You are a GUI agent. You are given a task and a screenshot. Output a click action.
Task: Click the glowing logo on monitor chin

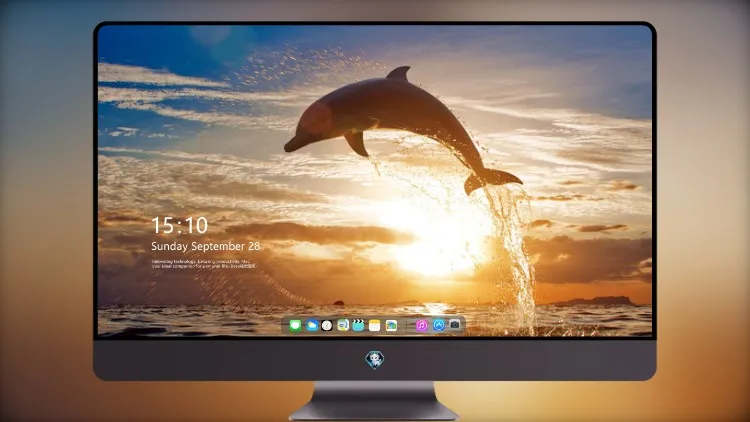pos(375,360)
